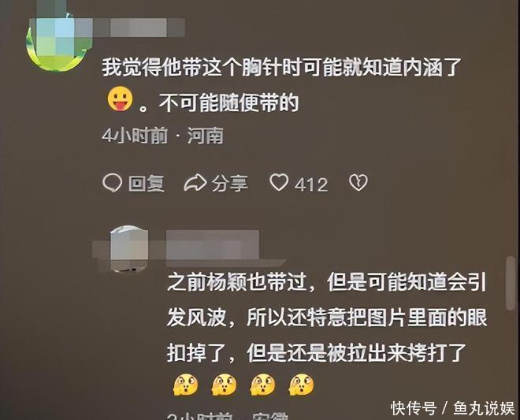Click the scrollbar thumb on right edge

click(x=511, y=283)
